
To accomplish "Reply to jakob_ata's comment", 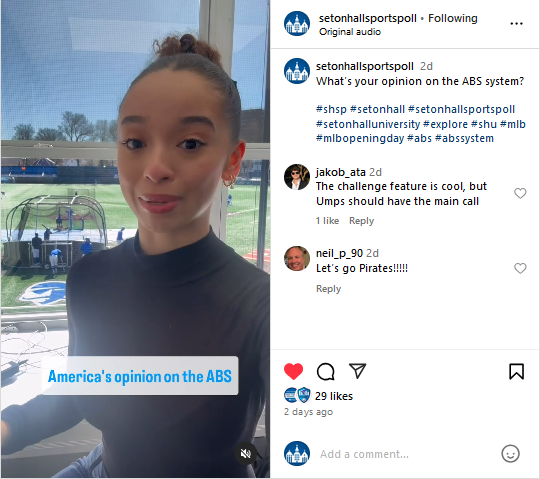I will (x=361, y=221).
